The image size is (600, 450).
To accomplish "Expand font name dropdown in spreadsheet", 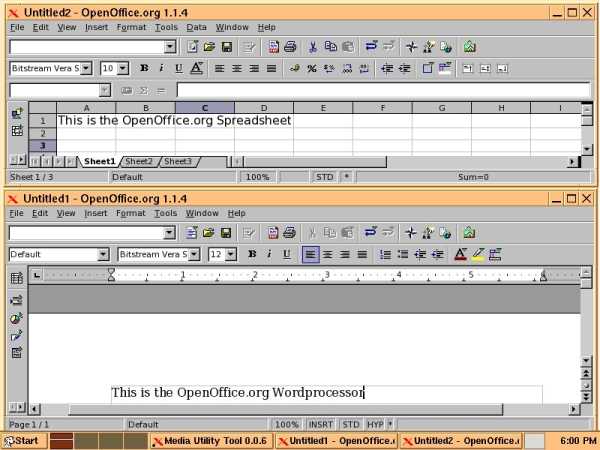I will point(86,68).
